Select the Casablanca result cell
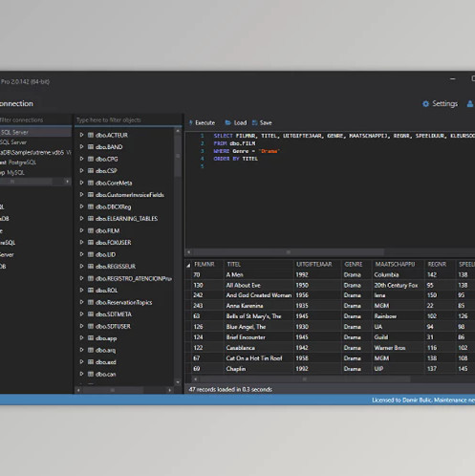 click(258, 348)
